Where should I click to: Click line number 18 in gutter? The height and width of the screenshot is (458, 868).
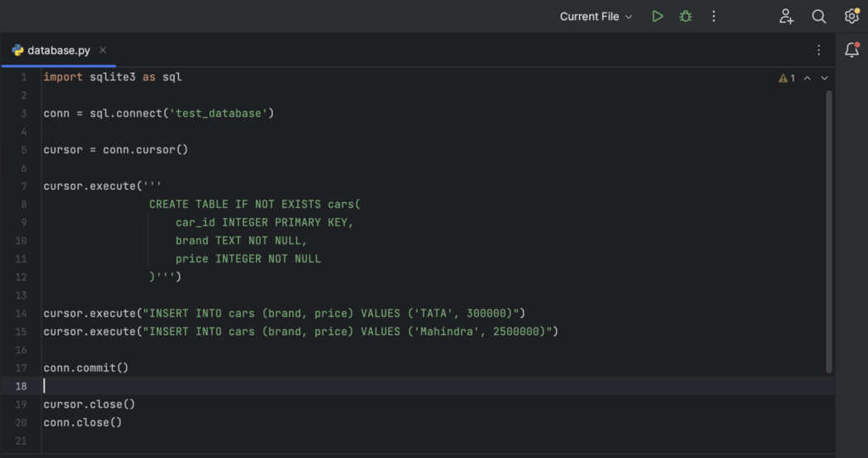pyautogui.click(x=21, y=386)
